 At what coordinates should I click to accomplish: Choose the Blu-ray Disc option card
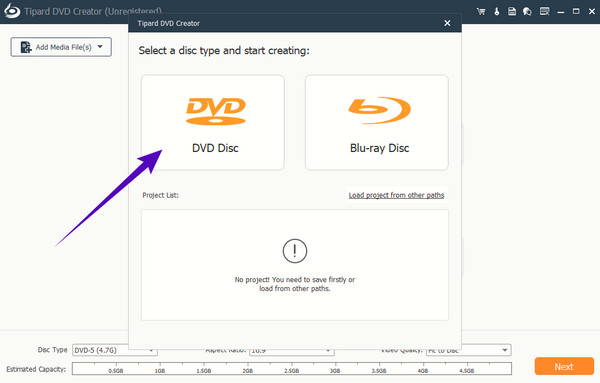click(377, 122)
